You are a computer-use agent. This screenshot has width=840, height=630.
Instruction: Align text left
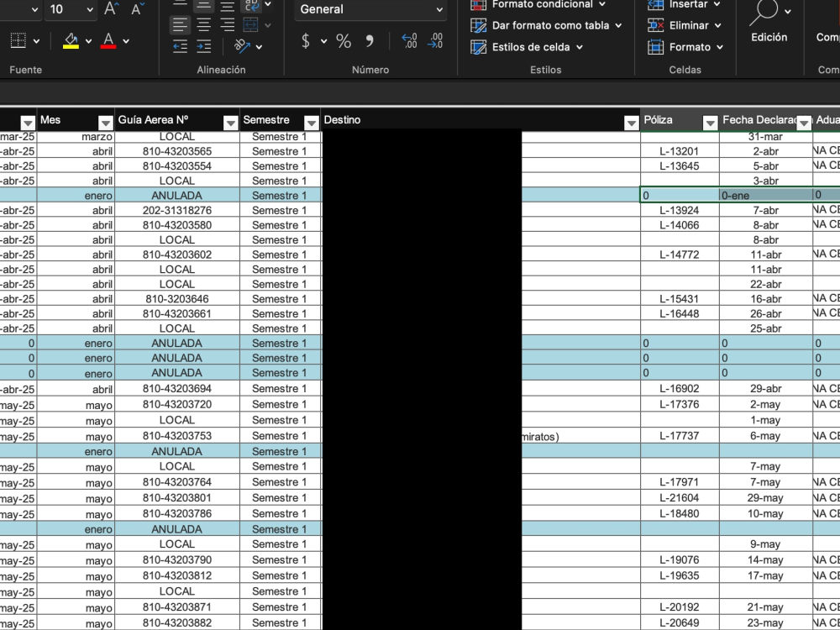(180, 24)
